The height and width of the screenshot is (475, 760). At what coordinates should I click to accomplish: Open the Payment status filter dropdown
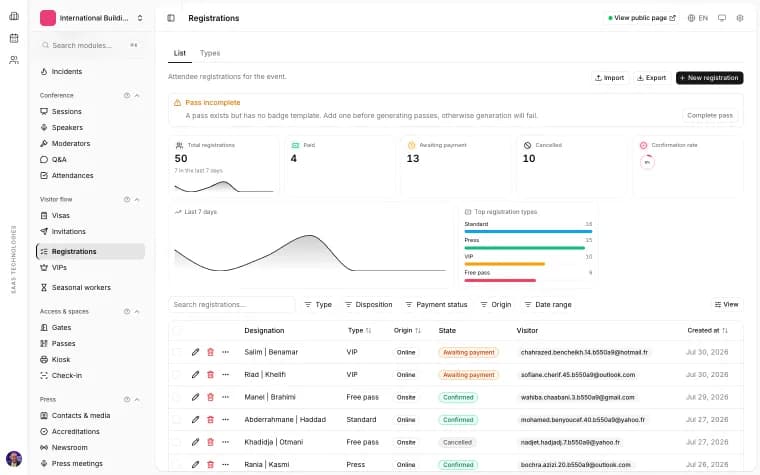pos(436,304)
